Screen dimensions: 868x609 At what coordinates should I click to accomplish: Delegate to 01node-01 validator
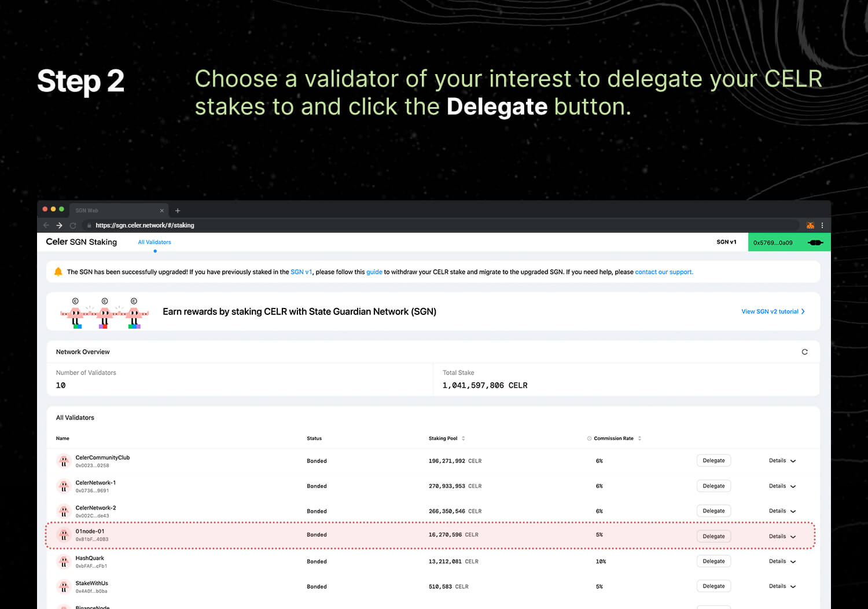713,537
